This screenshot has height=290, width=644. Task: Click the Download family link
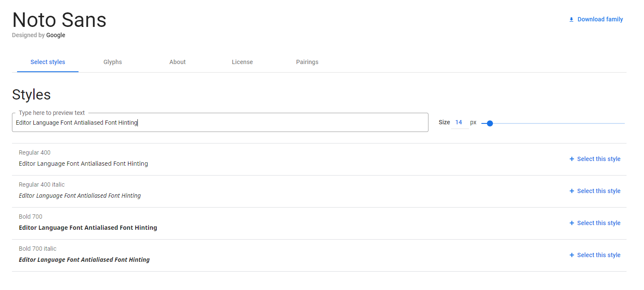click(596, 19)
